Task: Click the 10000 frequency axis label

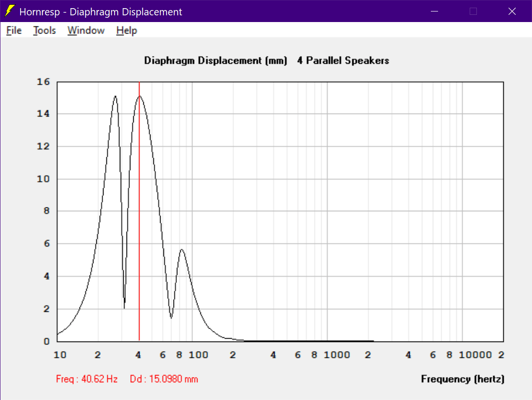Action: pos(475,355)
